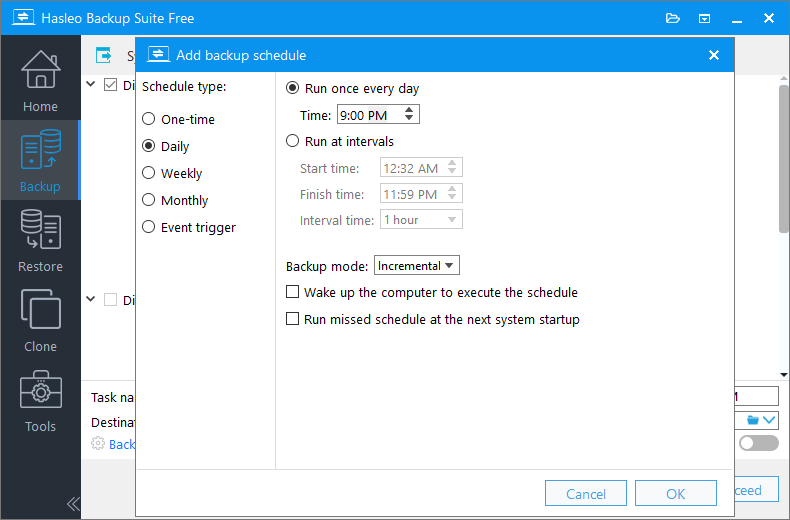This screenshot has width=790, height=520.
Task: Collapse the first disk tree row
Action: [x=91, y=84]
